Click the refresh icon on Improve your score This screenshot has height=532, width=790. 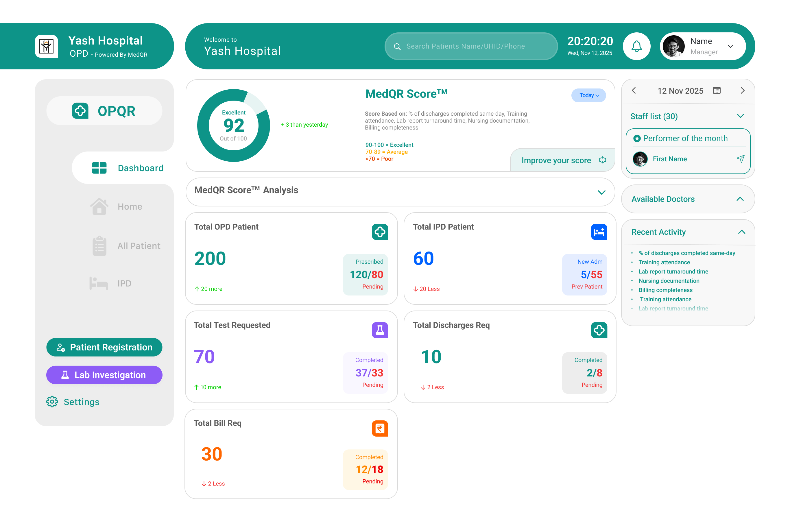[x=602, y=160]
